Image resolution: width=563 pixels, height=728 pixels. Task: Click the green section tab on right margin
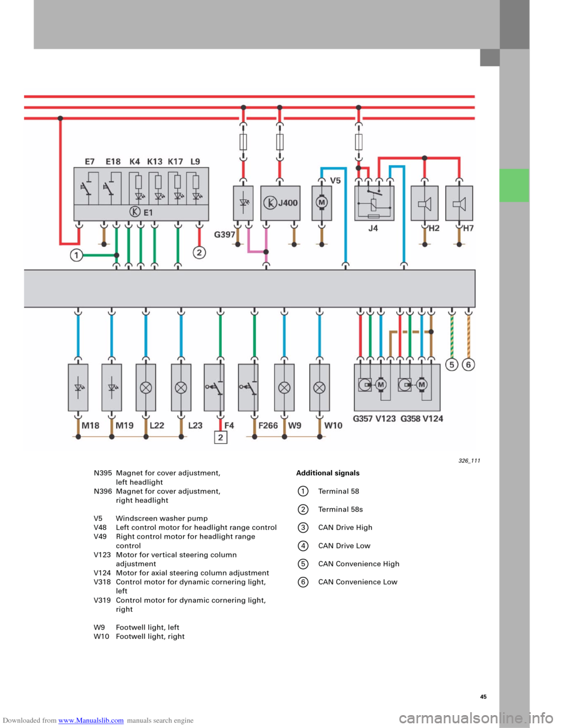(514, 185)
